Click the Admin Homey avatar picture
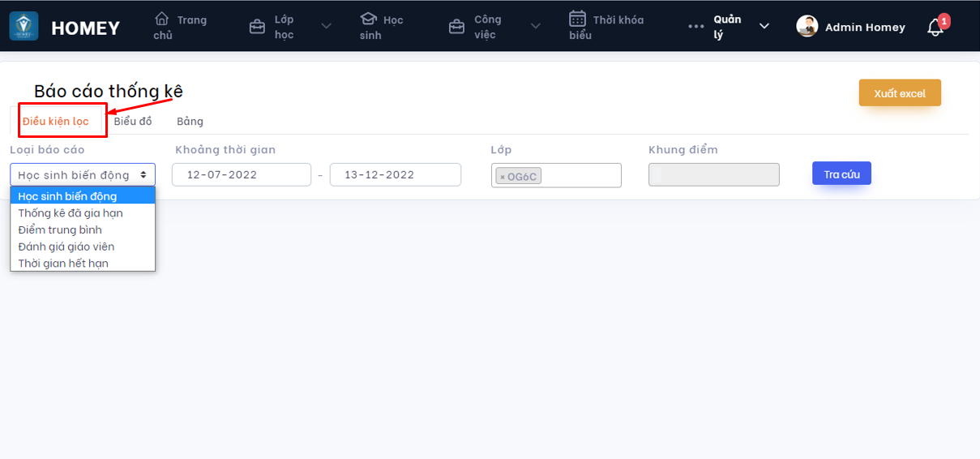The width and height of the screenshot is (980, 459). (x=807, y=26)
